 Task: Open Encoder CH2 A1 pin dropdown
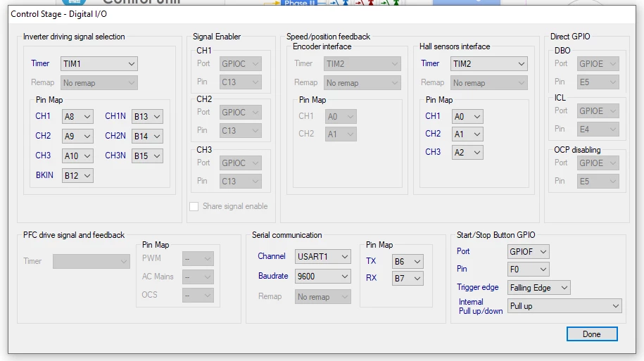(x=341, y=134)
